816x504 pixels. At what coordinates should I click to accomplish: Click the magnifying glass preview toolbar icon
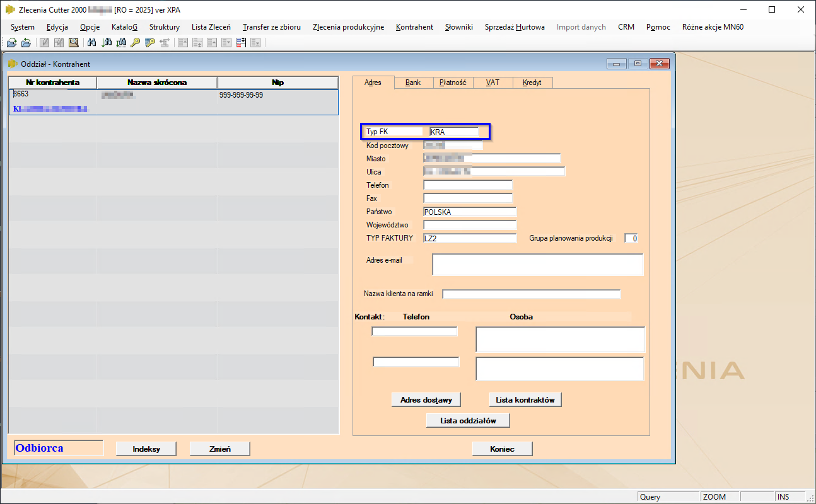click(74, 43)
